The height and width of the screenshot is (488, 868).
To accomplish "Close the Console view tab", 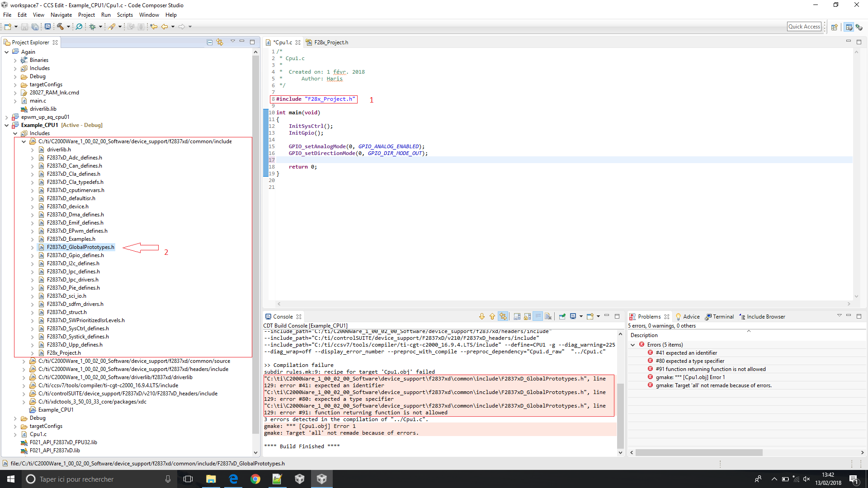I will pyautogui.click(x=299, y=317).
